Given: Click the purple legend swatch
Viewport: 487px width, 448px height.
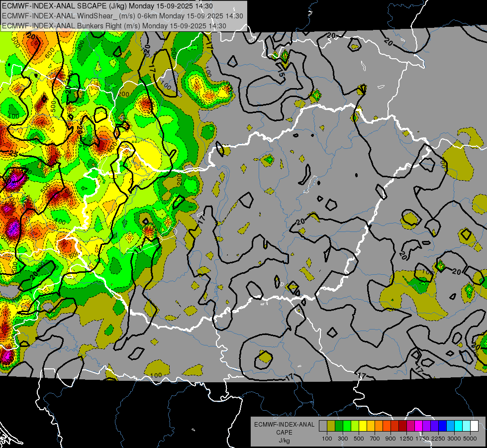Looking at the screenshot, I should coord(426,426).
